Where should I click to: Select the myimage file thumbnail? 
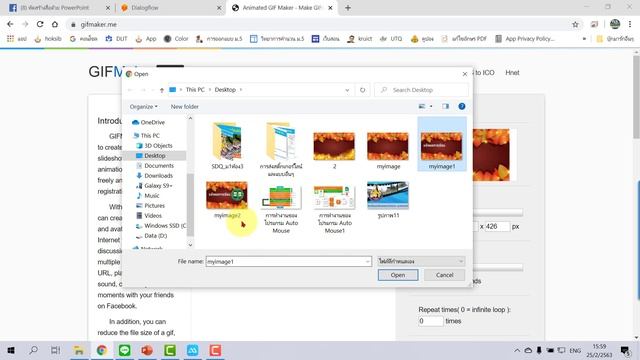coord(388,146)
